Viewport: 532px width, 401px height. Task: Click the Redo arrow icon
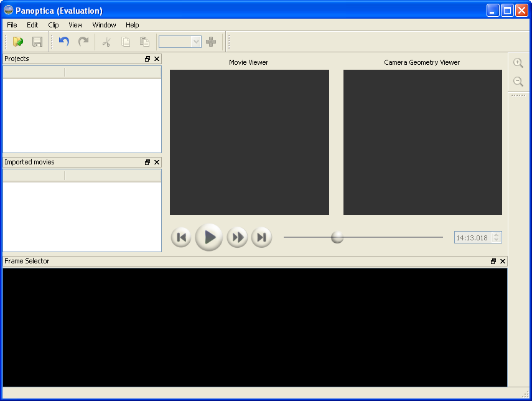pyautogui.click(x=83, y=42)
